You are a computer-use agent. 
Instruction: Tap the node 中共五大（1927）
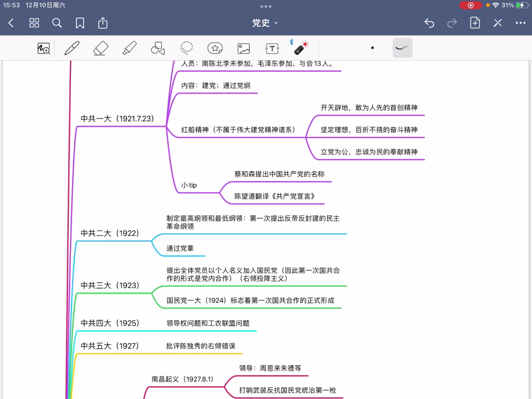point(110,346)
